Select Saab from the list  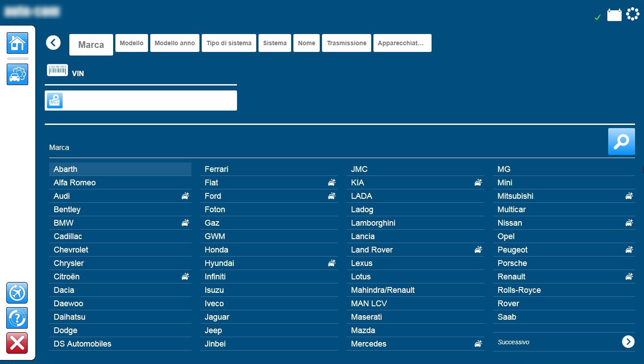(564, 317)
